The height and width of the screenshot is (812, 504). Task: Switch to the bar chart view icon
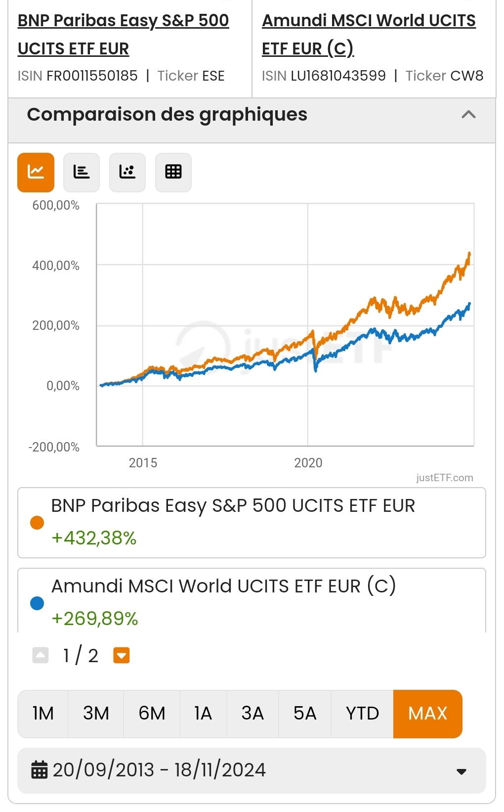pos(82,172)
